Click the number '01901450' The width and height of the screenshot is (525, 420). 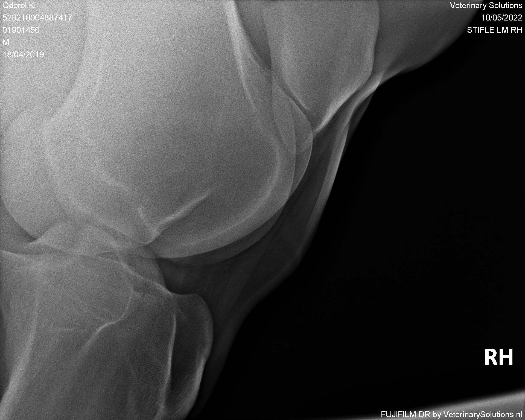[21, 30]
